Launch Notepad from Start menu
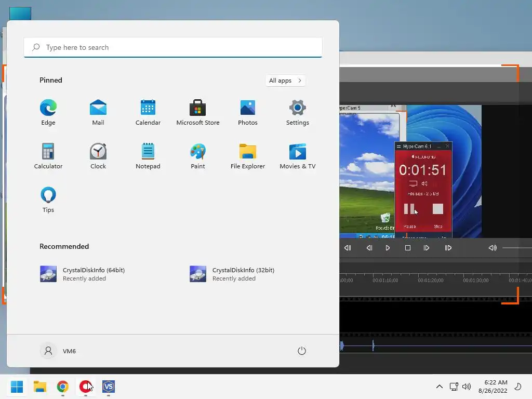Image resolution: width=532 pixels, height=399 pixels. (x=148, y=156)
